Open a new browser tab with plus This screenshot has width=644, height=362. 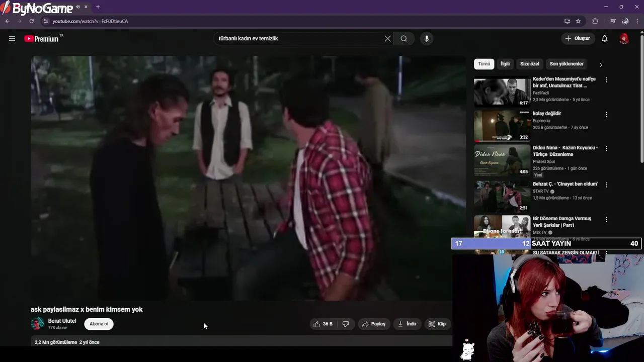(x=98, y=7)
